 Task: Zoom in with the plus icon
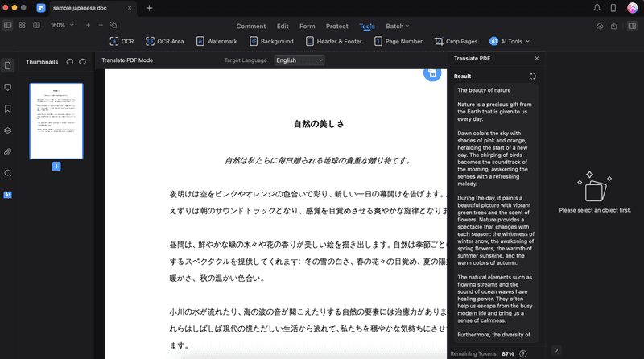pyautogui.click(x=88, y=25)
